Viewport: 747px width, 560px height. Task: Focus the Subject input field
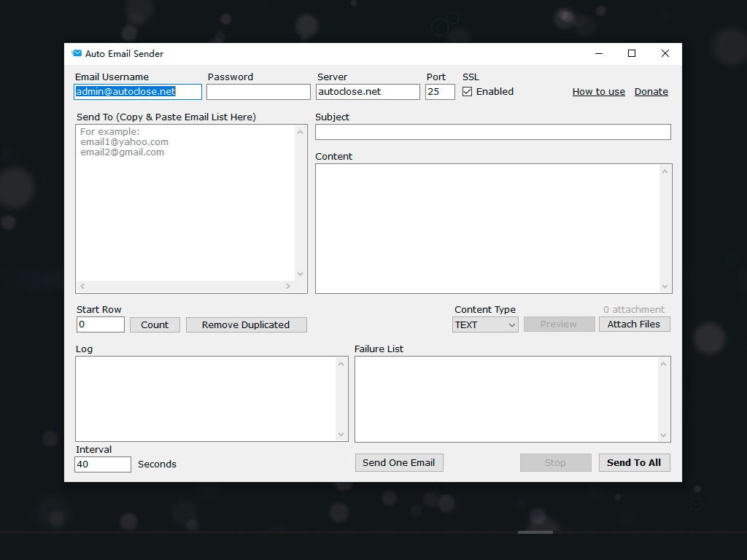point(493,133)
